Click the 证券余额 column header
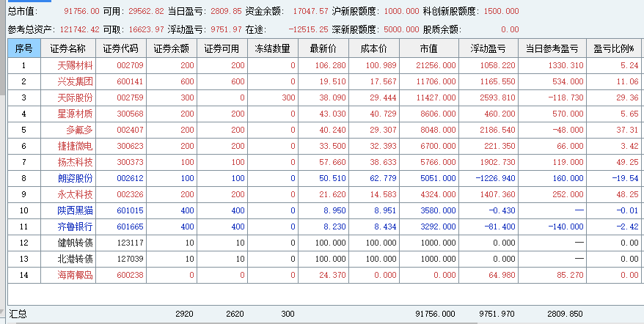The image size is (644, 324). [x=172, y=48]
